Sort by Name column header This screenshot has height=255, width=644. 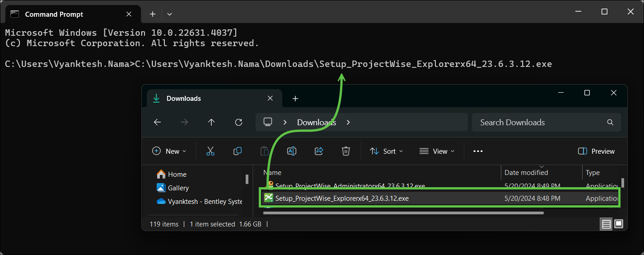tap(272, 172)
